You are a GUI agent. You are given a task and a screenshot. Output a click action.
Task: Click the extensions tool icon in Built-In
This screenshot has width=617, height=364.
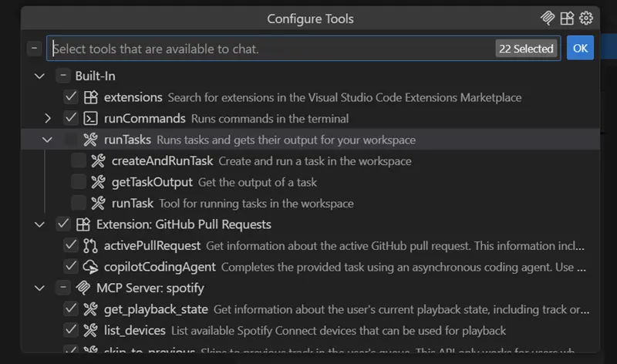[x=91, y=97]
